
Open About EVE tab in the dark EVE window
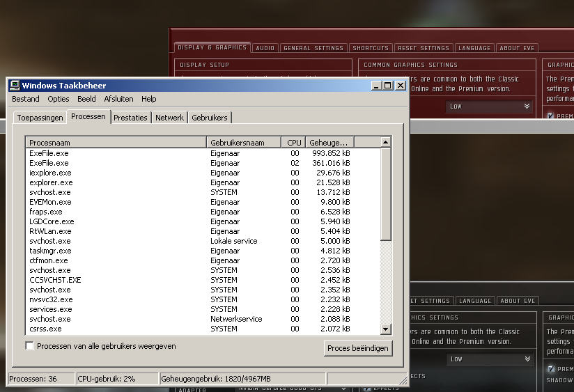[x=518, y=301]
